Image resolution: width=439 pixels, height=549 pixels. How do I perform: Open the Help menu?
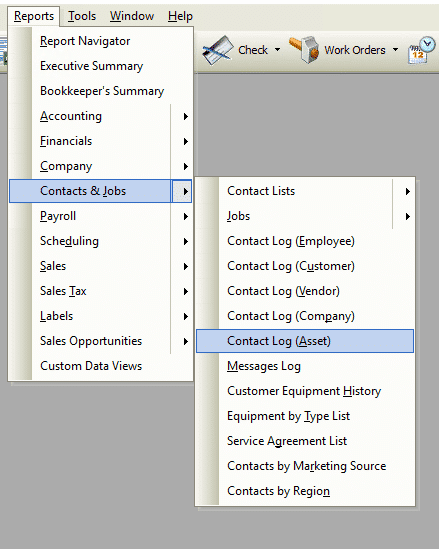180,16
